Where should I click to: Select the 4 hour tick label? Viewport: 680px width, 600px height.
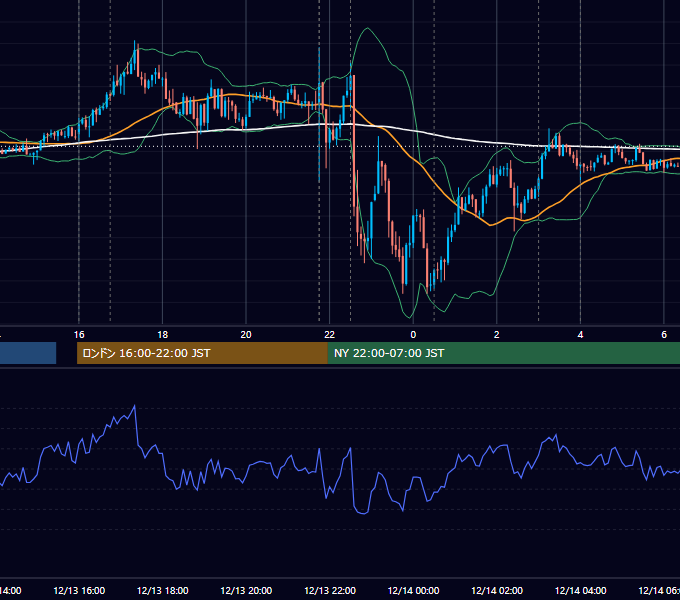click(580, 335)
